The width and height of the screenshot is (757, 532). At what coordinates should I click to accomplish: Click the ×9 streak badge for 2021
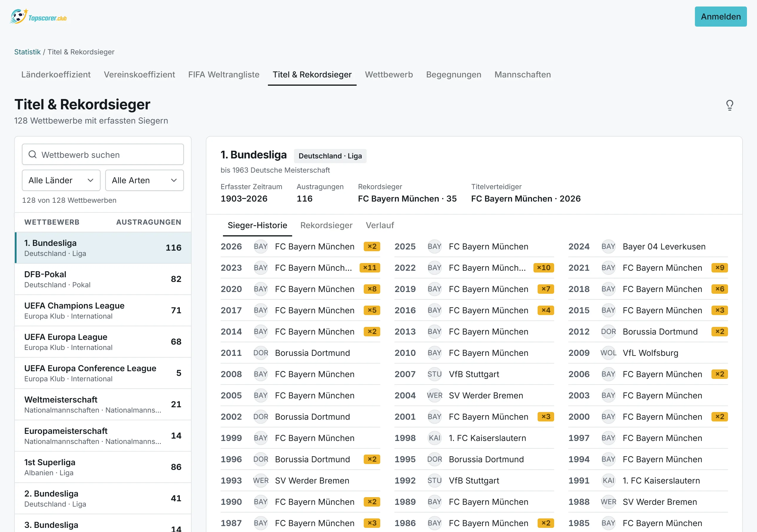click(x=719, y=268)
